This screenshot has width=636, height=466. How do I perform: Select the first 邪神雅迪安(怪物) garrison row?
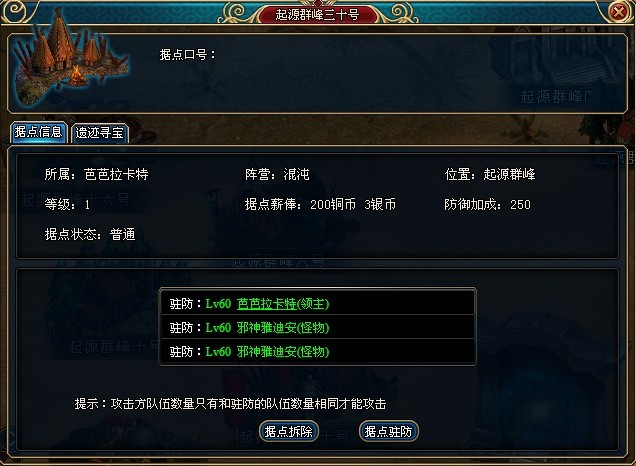[x=317, y=327]
